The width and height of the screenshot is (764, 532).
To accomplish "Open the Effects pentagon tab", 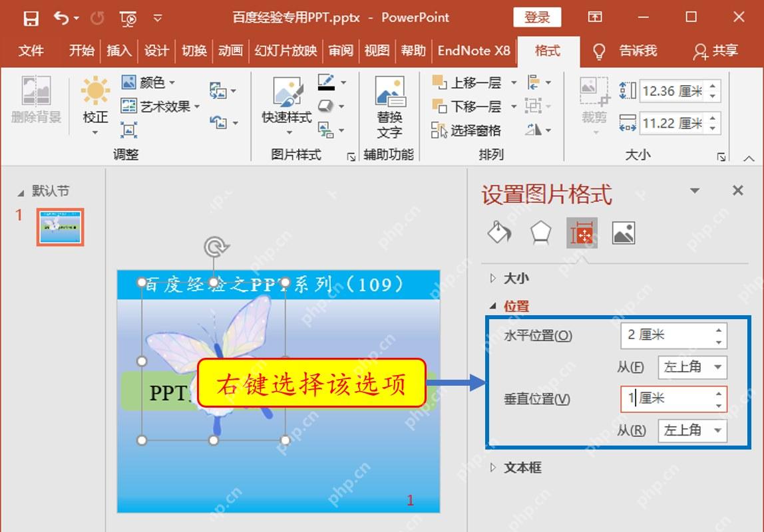I will point(541,232).
